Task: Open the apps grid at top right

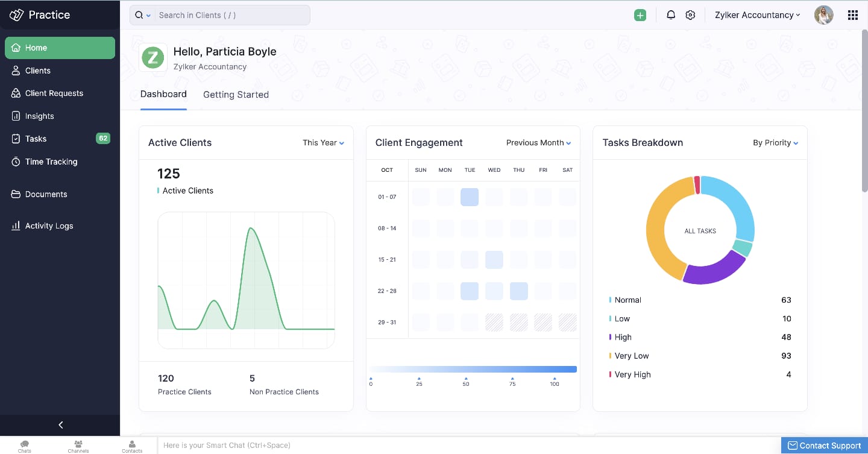Action: (x=852, y=14)
